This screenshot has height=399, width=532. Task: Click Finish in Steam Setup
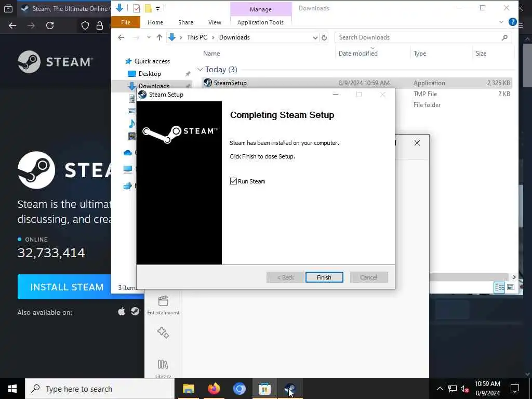[324, 277]
